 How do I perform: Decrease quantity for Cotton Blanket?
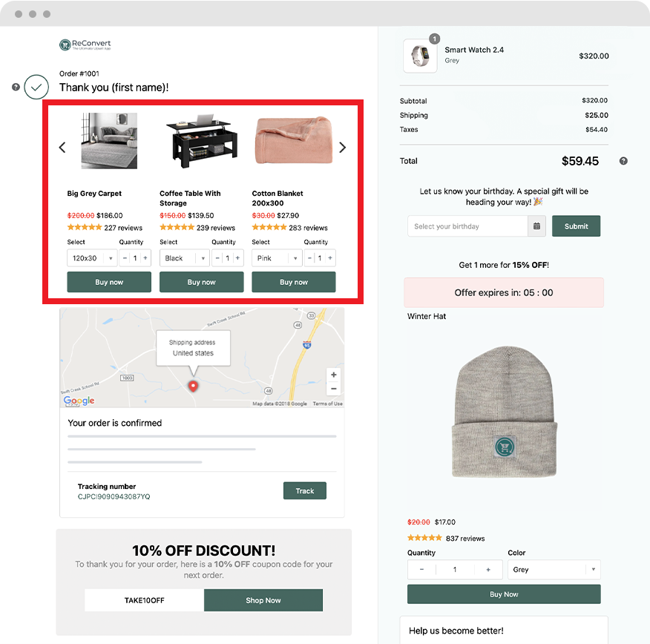[309, 258]
